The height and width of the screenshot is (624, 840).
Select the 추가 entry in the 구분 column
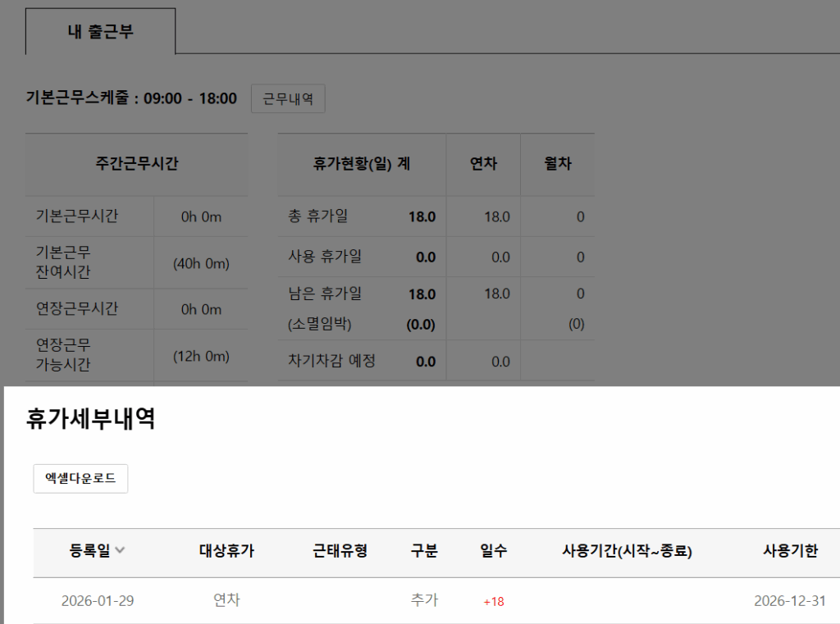(424, 600)
